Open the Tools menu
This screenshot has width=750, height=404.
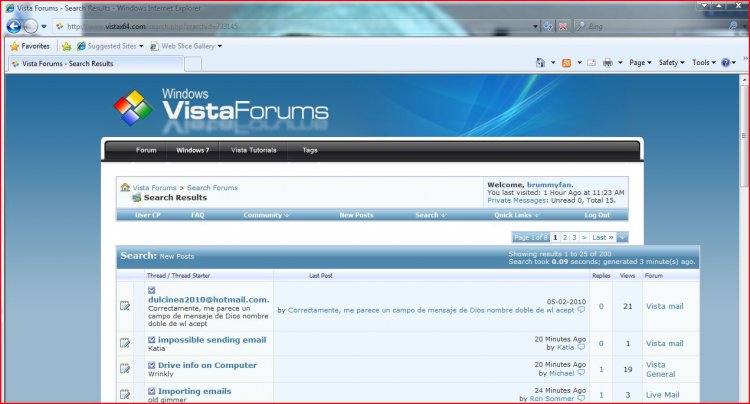pyautogui.click(x=704, y=63)
